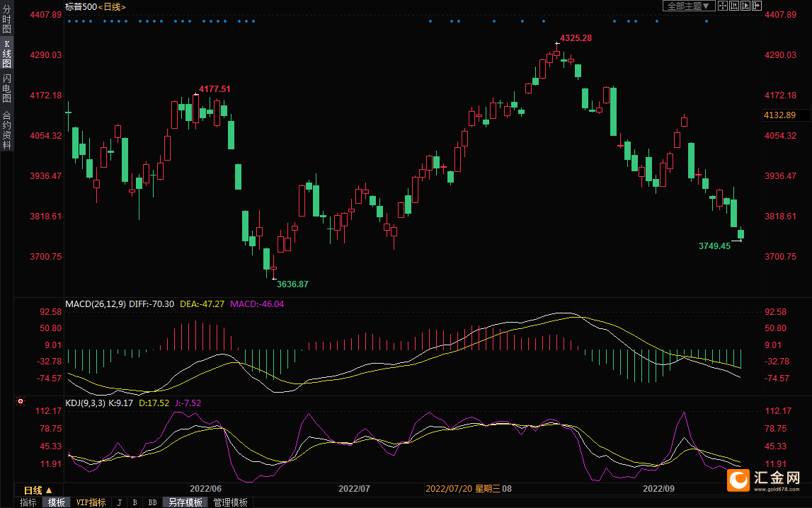This screenshot has height=508, width=812.
Task: Open the VIP指标 tab
Action: click(x=91, y=502)
